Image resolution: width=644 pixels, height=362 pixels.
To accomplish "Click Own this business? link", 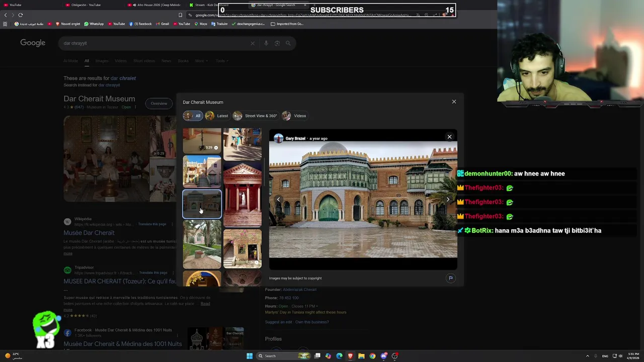I will pos(312,322).
